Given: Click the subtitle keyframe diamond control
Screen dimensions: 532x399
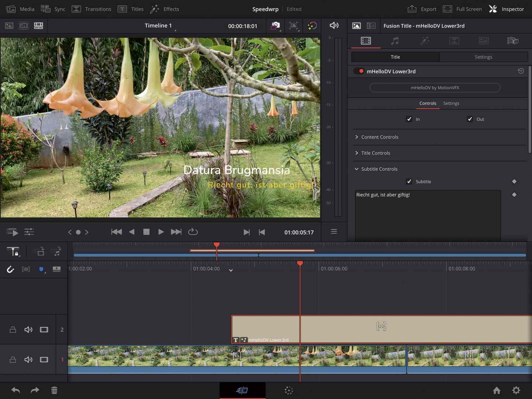Looking at the screenshot, I should [514, 181].
